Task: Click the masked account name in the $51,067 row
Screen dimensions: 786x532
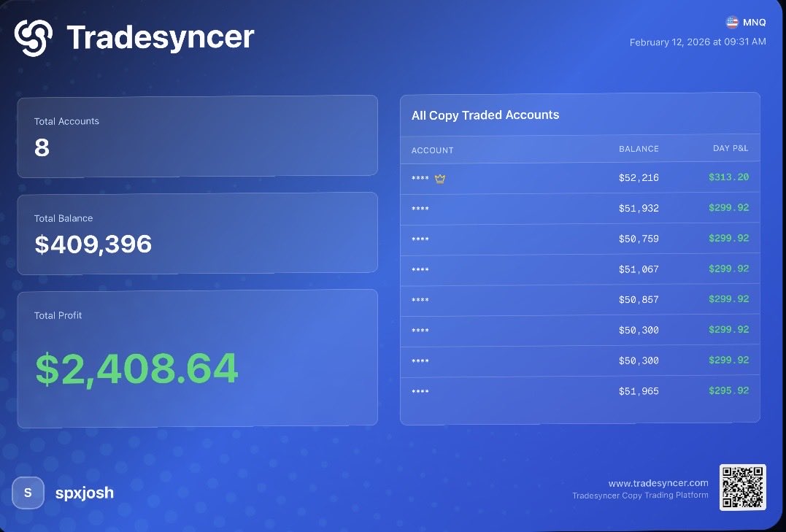Action: coord(420,270)
